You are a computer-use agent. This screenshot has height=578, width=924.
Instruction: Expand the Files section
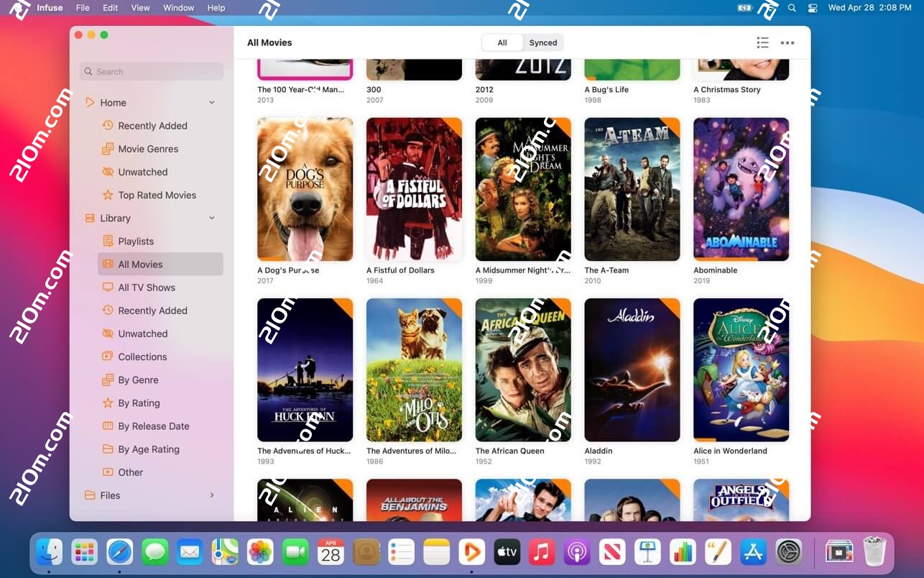pos(211,495)
